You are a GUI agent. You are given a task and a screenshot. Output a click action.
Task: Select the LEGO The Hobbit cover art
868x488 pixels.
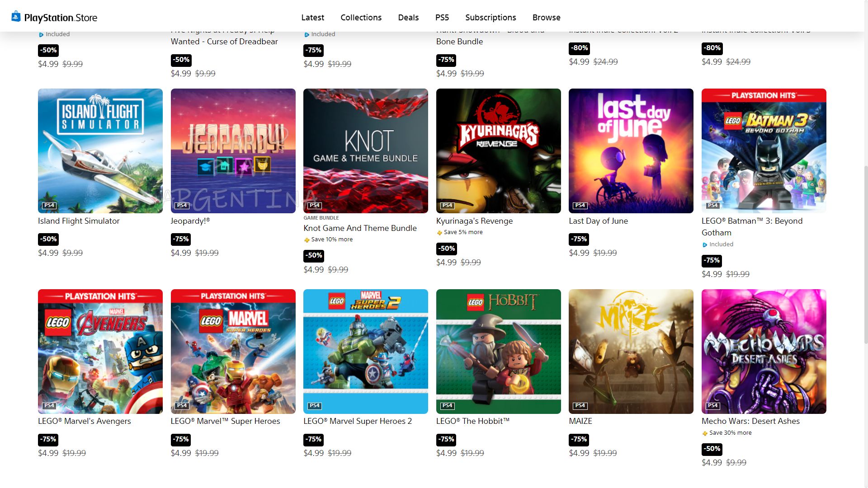[498, 352]
